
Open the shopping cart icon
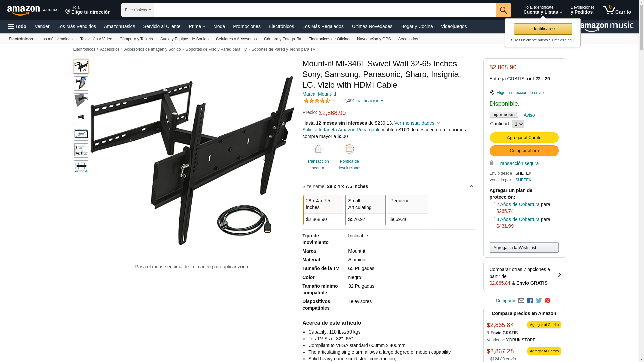tap(616, 10)
